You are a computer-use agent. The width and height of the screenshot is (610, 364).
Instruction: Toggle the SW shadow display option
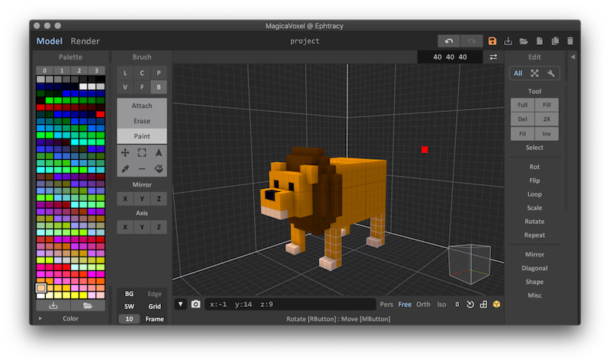[x=129, y=306]
